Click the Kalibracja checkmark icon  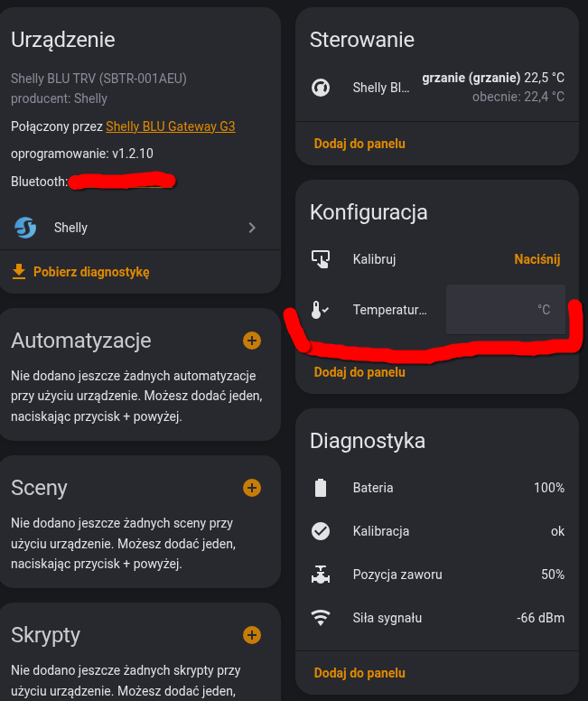pos(321,531)
